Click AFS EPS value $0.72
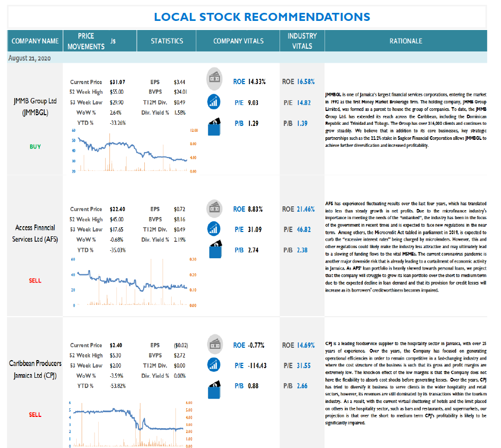 [x=179, y=209]
